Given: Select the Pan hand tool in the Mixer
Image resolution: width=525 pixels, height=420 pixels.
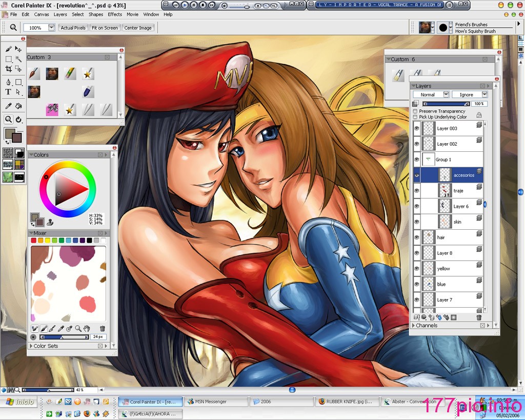Looking at the screenshot, I should tap(87, 329).
